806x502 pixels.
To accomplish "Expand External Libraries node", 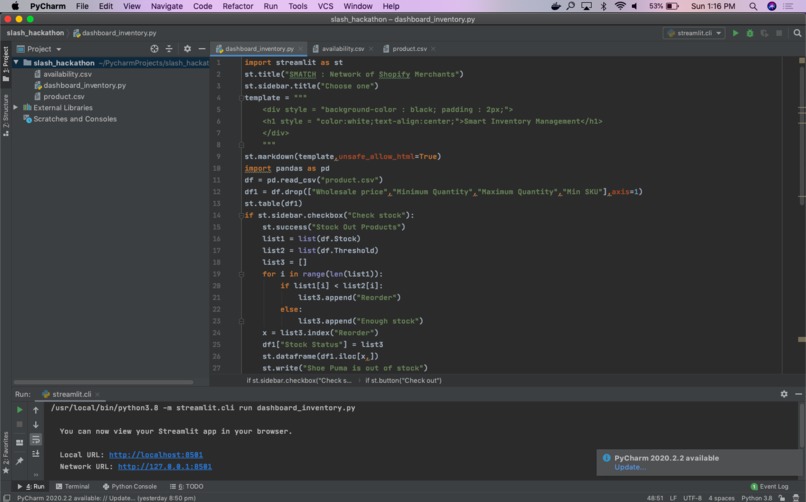I will 15,107.
